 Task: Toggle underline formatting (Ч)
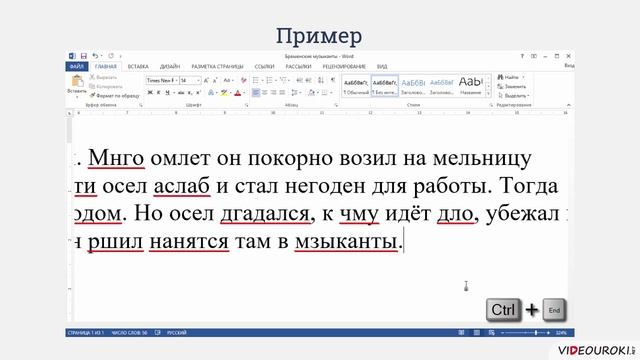coord(167,93)
